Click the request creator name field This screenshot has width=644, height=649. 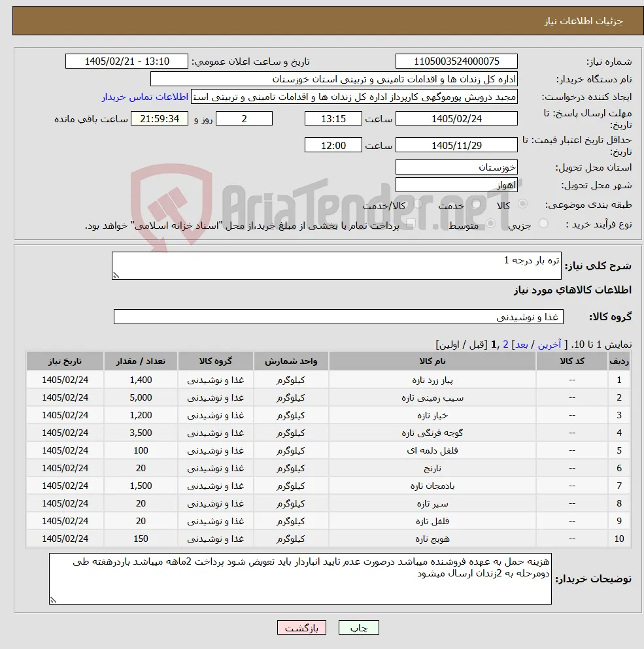click(x=354, y=97)
